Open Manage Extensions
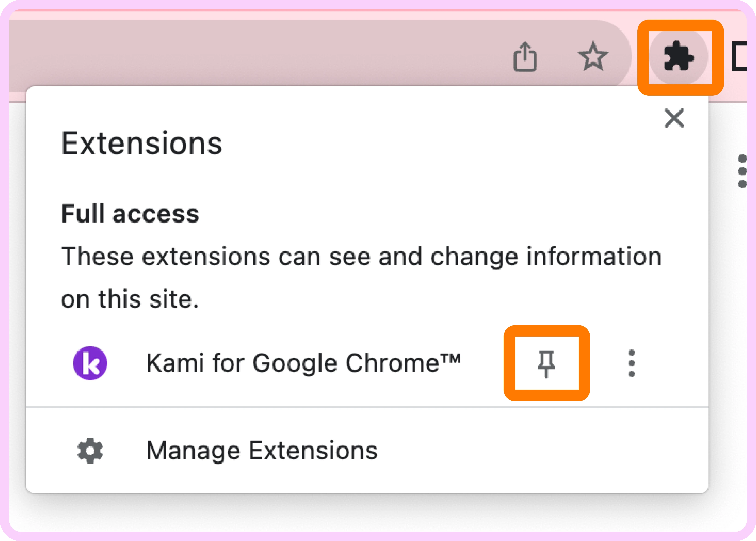 coord(262,450)
